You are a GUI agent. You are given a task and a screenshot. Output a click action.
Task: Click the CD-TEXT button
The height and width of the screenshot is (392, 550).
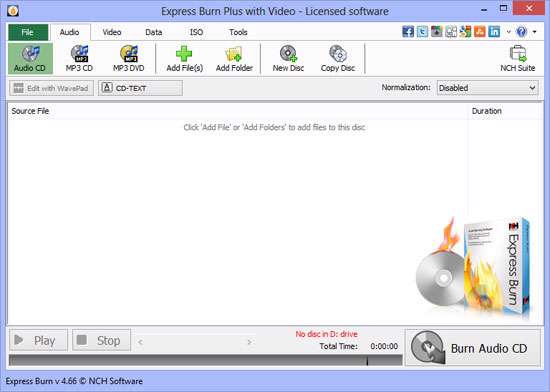pos(140,88)
